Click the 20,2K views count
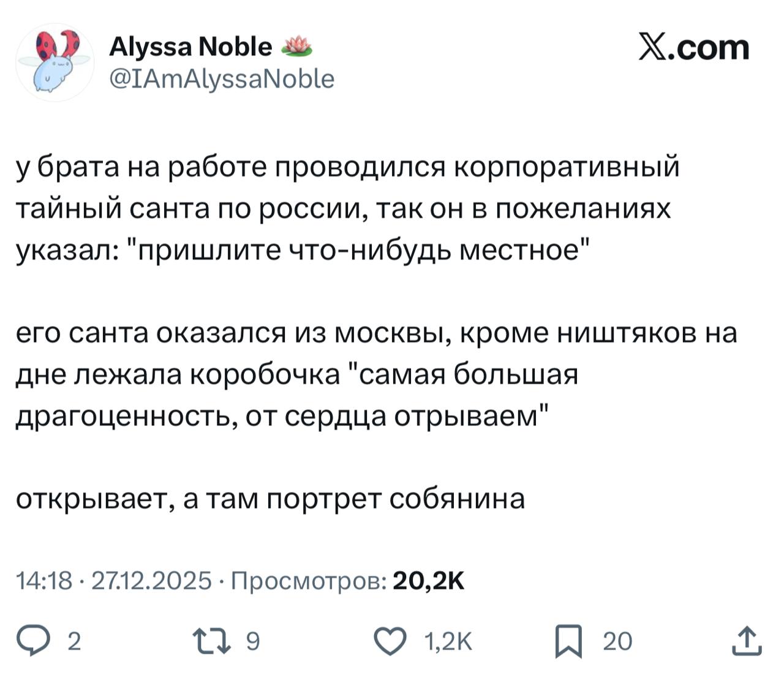 [x=428, y=580]
